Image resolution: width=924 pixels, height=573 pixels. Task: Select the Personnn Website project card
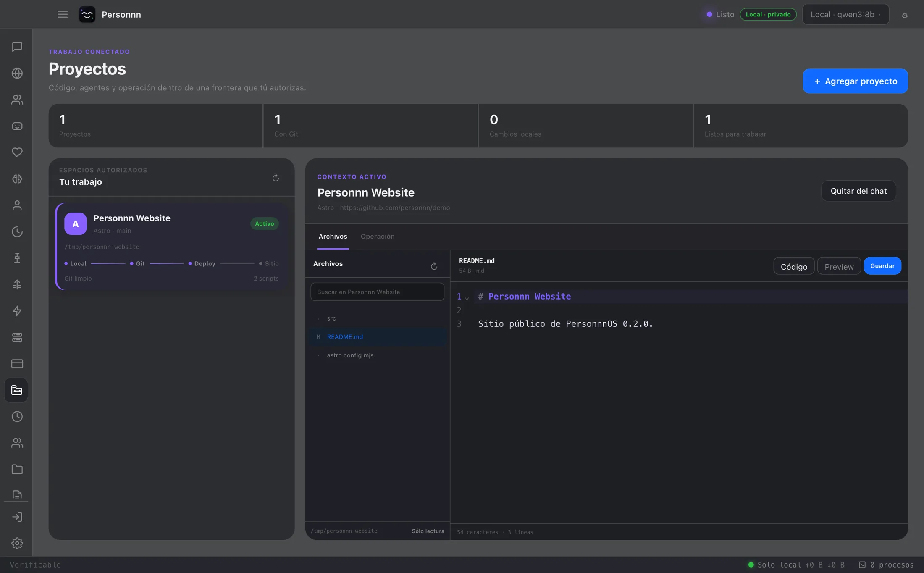tap(172, 247)
